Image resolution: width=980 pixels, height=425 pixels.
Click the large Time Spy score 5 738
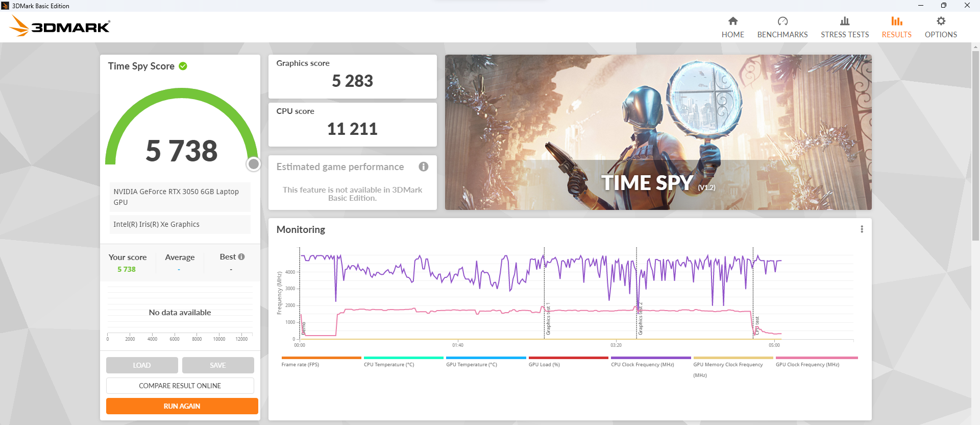point(182,151)
